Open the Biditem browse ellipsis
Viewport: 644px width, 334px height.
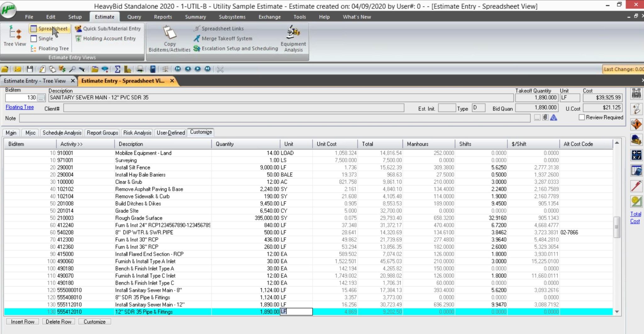41,98
